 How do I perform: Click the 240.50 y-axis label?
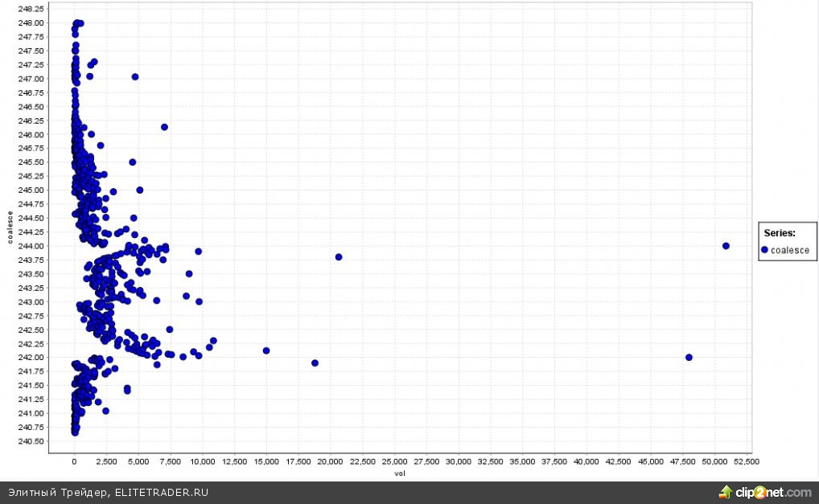pos(31,440)
